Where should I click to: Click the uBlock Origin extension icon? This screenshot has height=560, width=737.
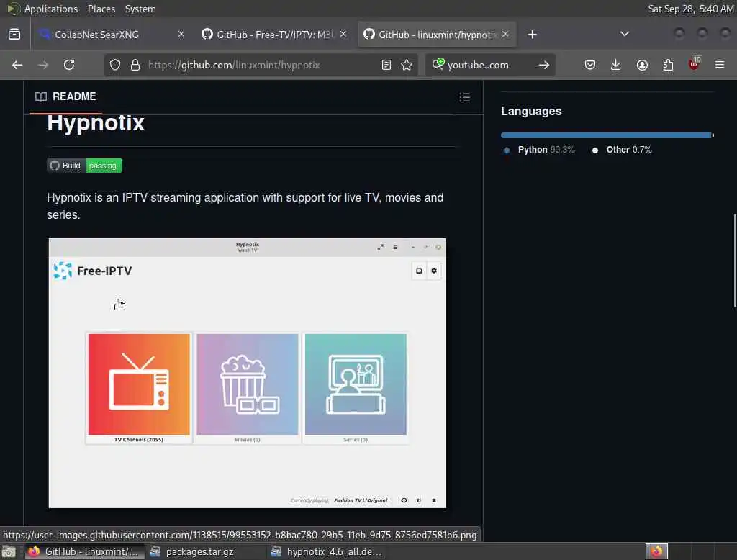pyautogui.click(x=695, y=64)
